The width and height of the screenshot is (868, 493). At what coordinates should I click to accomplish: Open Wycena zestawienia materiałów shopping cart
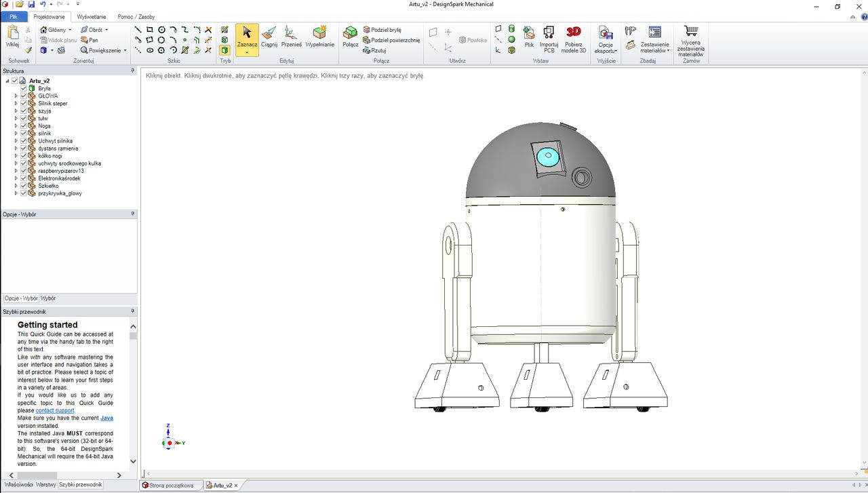(x=691, y=41)
